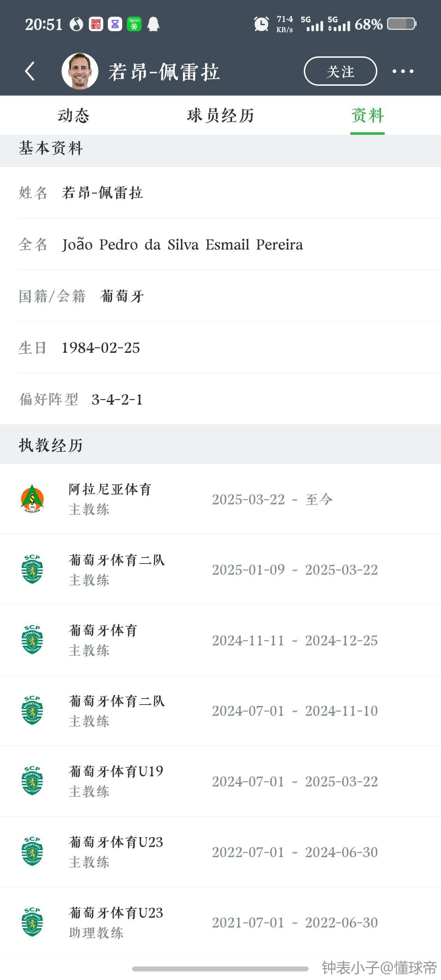Select the 资料 tab
This screenshot has height=980, width=441.
coord(367,115)
